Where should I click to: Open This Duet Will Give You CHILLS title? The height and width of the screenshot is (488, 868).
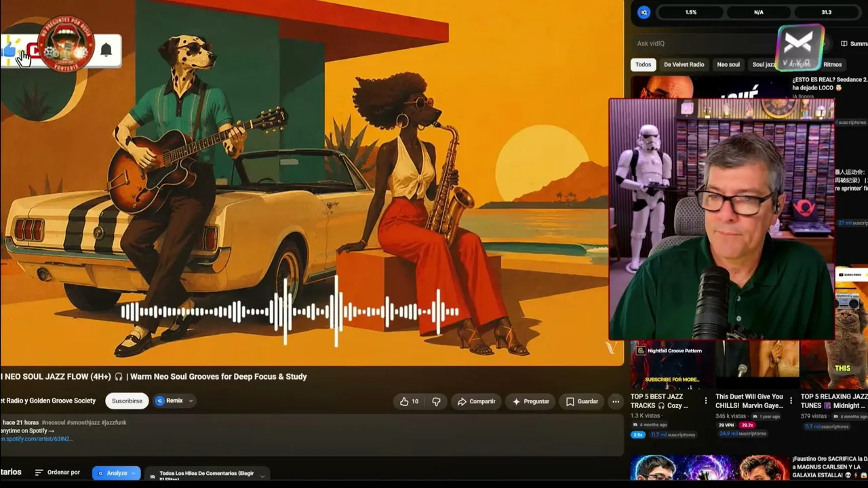[749, 401]
